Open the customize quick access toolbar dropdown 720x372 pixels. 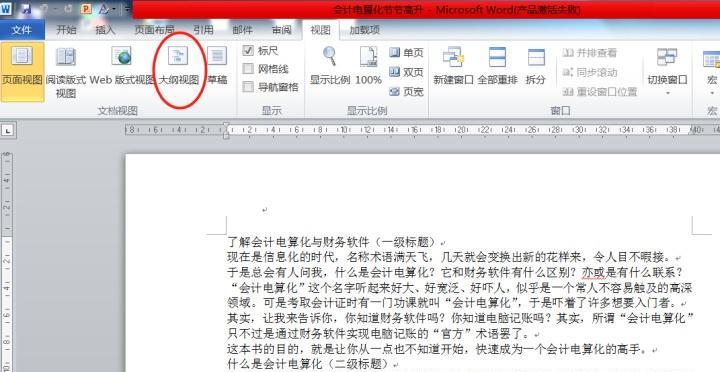(127, 9)
